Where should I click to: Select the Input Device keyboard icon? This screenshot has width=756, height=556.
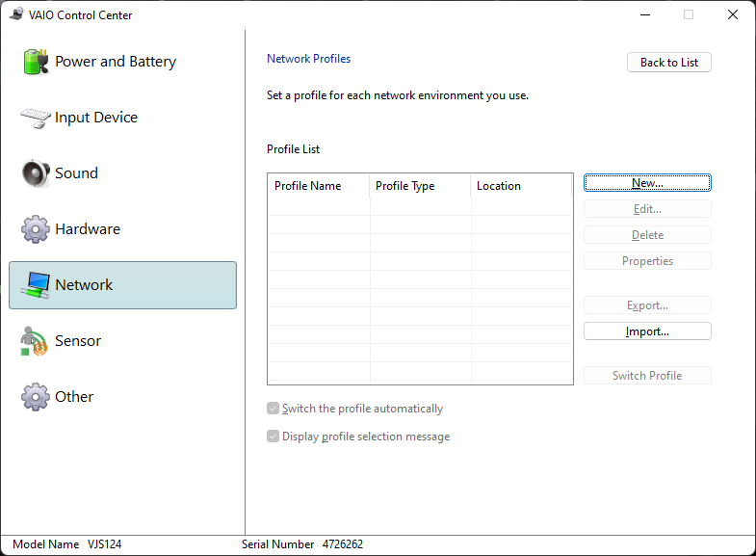(36, 118)
